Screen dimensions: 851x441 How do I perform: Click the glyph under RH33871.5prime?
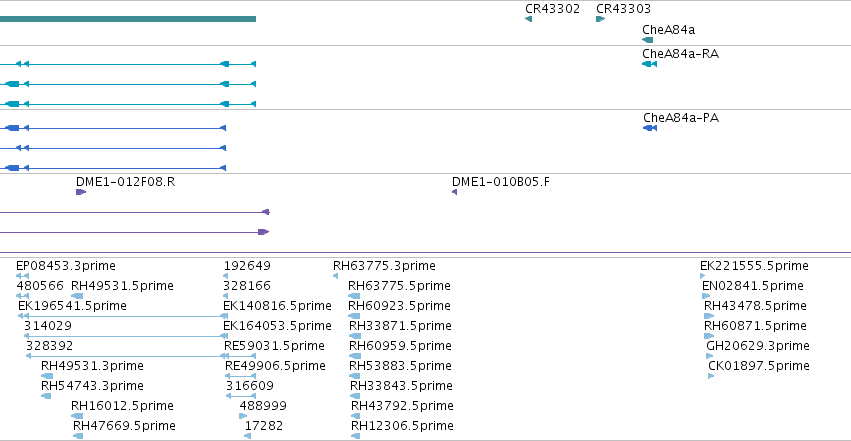pos(355,336)
